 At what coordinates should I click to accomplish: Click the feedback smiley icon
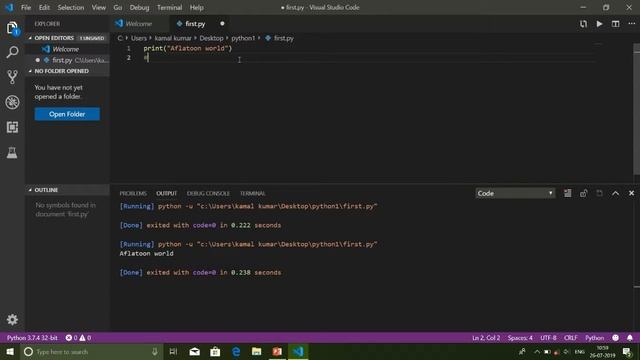[x=616, y=338]
